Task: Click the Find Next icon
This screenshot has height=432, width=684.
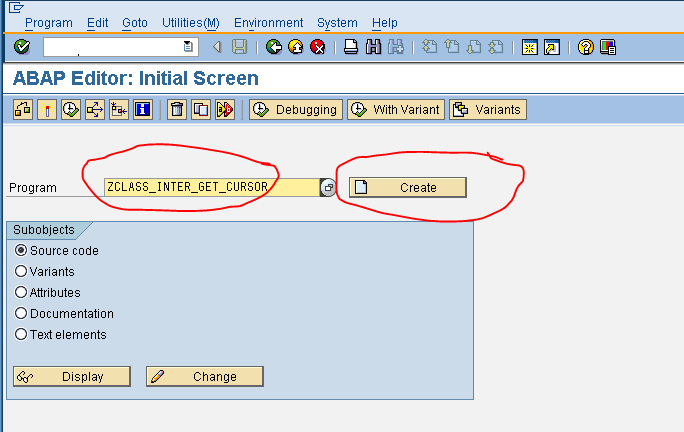Action: pos(396,47)
